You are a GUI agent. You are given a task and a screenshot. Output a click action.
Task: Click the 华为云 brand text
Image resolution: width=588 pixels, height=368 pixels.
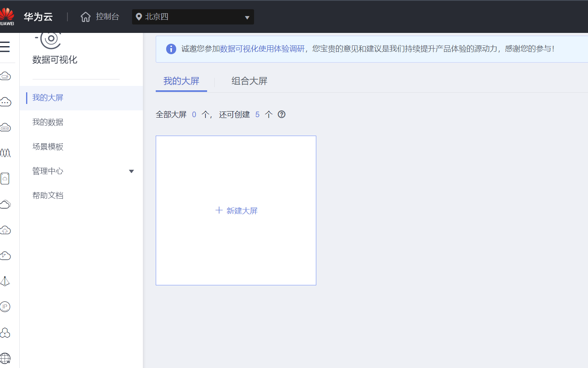point(38,17)
